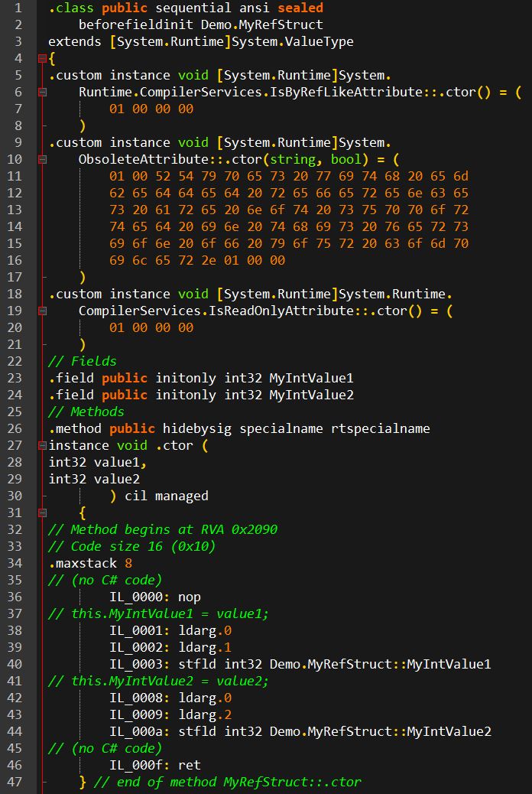Collapse the class body fold at line 4
The width and height of the screenshot is (532, 794).
41,58
